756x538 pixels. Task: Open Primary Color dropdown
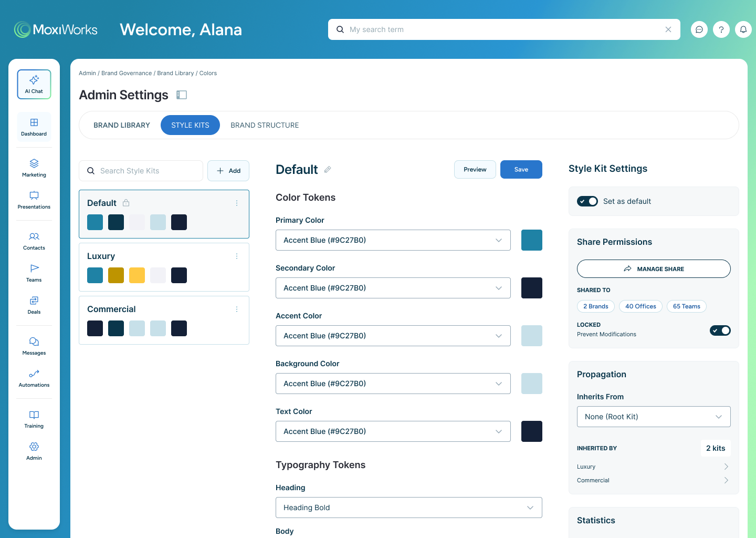click(x=393, y=240)
